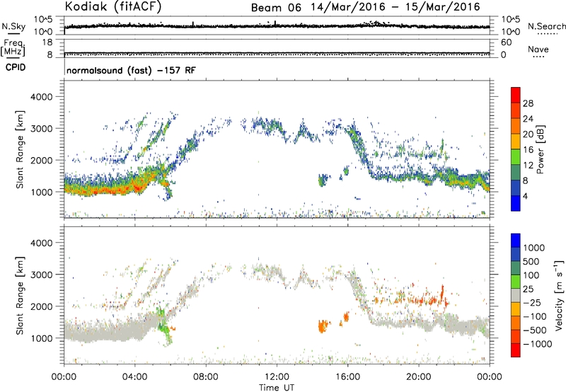The height and width of the screenshot is (392, 566).
Task: Click the "Nave" legend label
Action: tap(538, 49)
